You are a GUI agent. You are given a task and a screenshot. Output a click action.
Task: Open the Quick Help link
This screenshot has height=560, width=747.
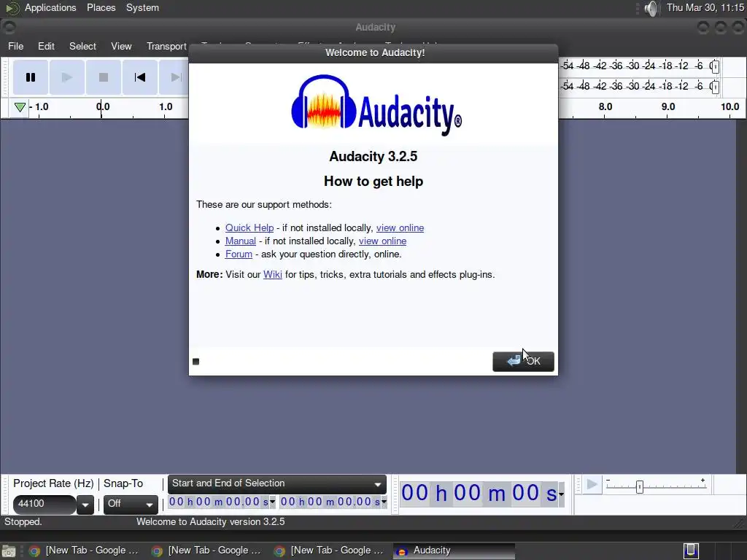(x=249, y=227)
